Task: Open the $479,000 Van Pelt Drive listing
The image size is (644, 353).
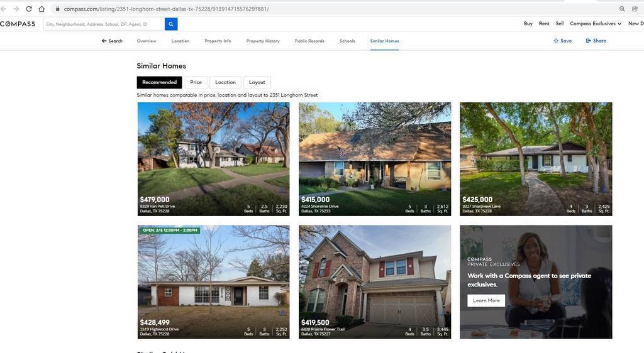Action: click(x=213, y=158)
